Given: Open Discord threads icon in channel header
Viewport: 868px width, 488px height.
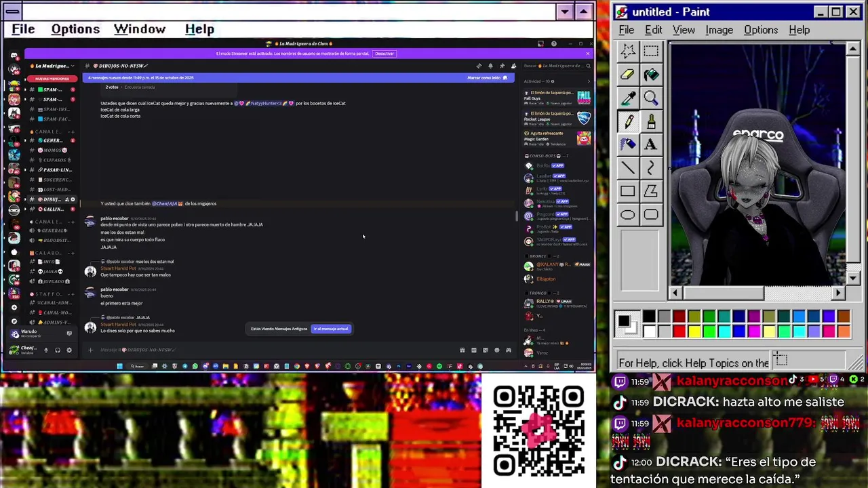Looking at the screenshot, I should click(x=479, y=66).
